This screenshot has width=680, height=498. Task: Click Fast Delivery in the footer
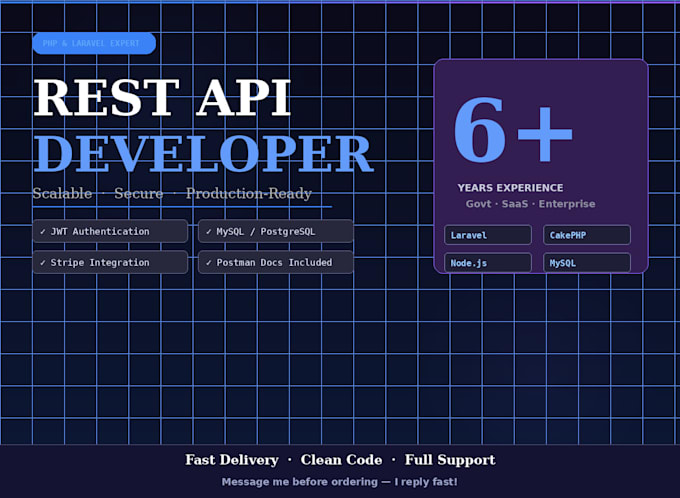pyautogui.click(x=232, y=460)
